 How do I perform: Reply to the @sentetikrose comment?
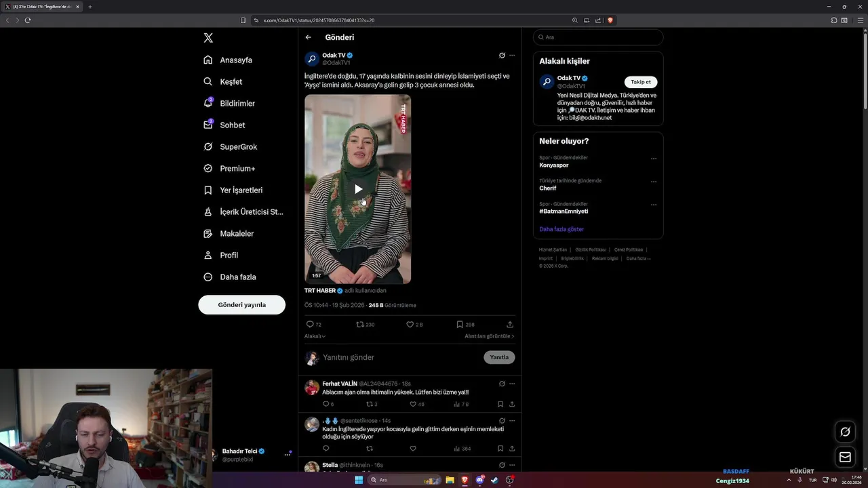coord(325,449)
